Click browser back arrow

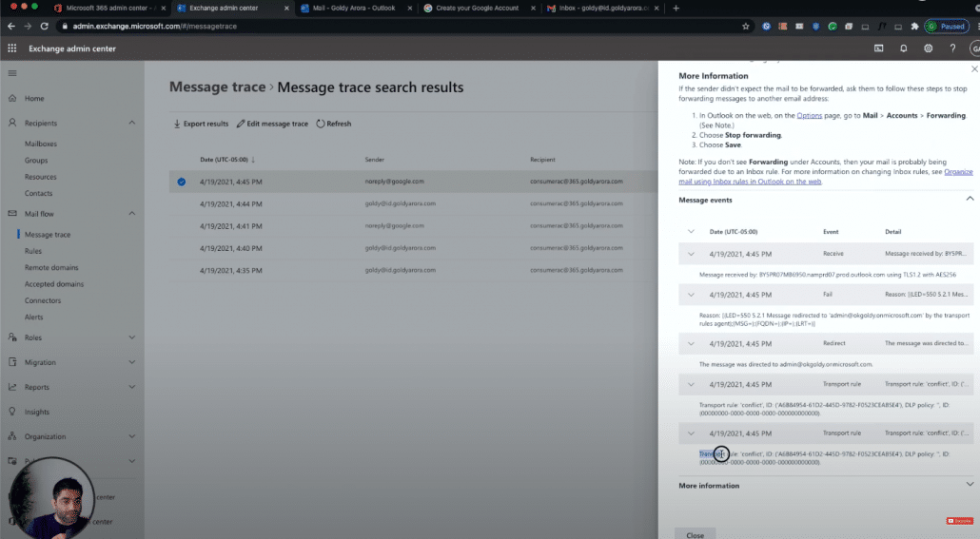[x=11, y=27]
